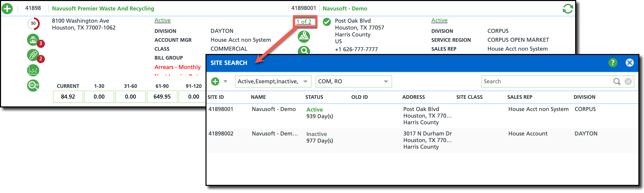
Task: Click the 'Inactive' status in row 41898002
Action: [x=316, y=134]
